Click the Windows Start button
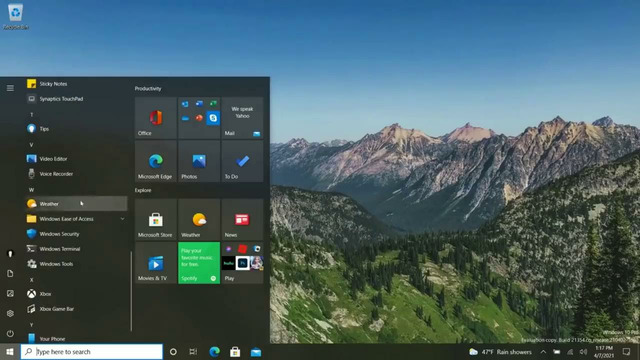640x360 pixels. pyautogui.click(x=10, y=352)
